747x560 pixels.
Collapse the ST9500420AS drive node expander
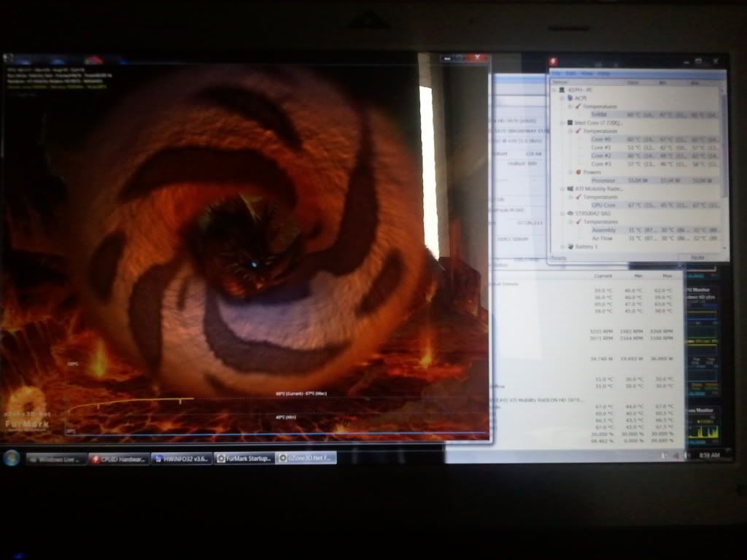click(562, 214)
